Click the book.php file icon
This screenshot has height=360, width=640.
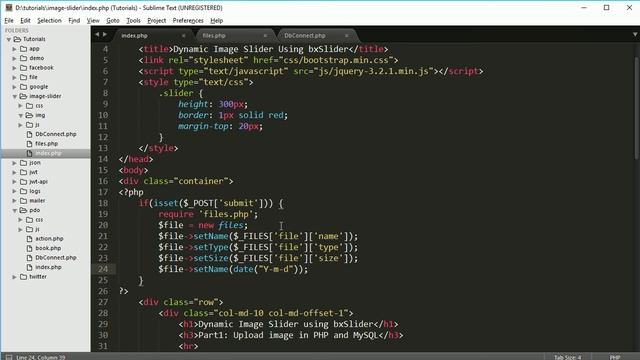pos(29,248)
